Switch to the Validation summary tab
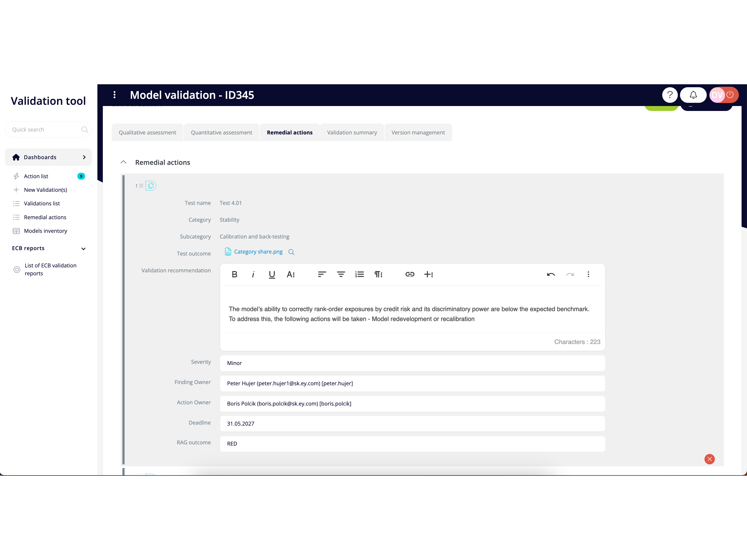 (x=352, y=133)
